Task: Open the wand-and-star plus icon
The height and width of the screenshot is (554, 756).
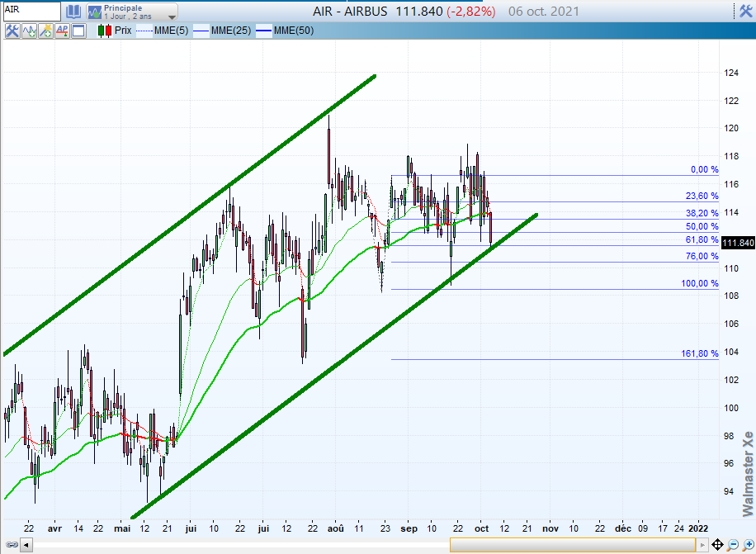Action: [45, 31]
